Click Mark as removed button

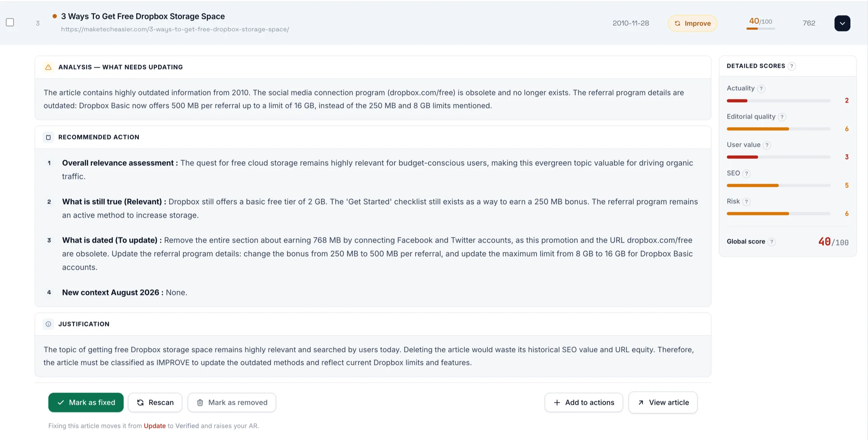[232, 402]
